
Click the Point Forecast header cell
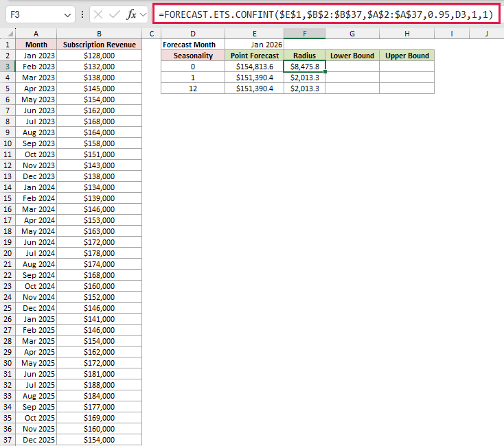click(254, 56)
